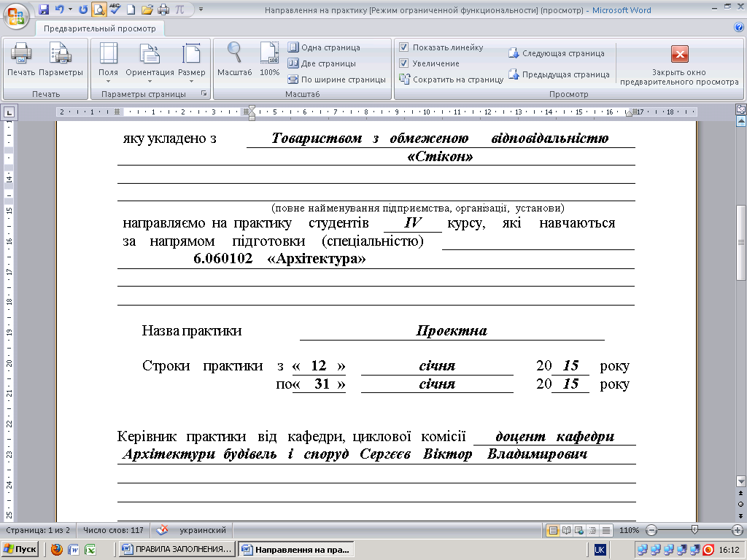Go to Следующая страница
Viewport: 747px width, 560px height.
click(557, 53)
